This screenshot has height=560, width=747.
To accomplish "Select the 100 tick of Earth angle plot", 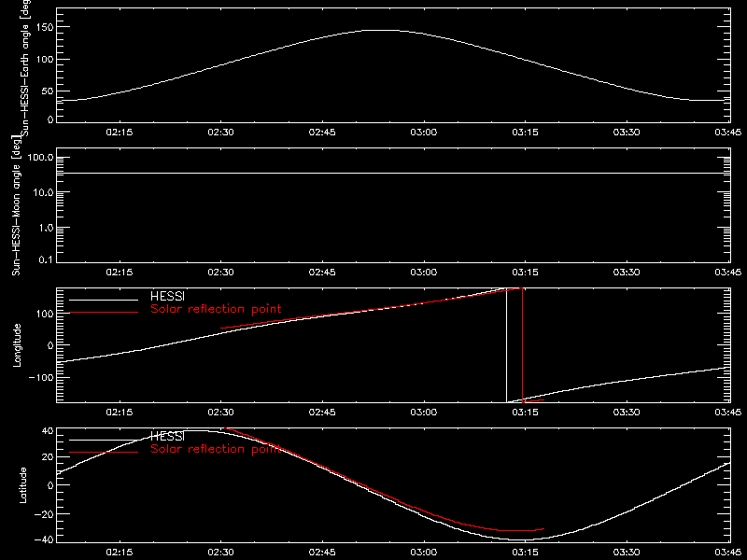I will coord(44,60).
